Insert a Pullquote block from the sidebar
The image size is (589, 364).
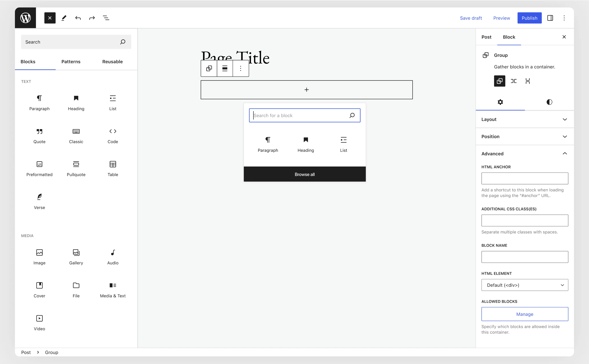76,168
